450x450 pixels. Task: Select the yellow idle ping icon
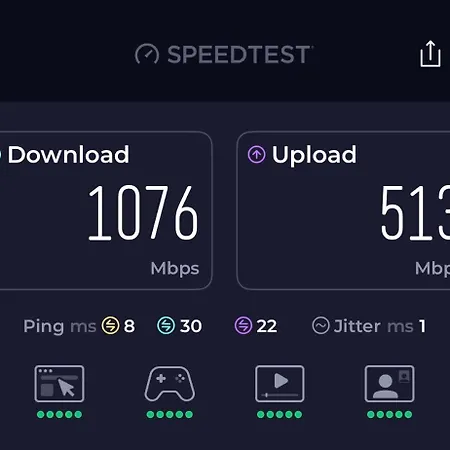click(110, 325)
